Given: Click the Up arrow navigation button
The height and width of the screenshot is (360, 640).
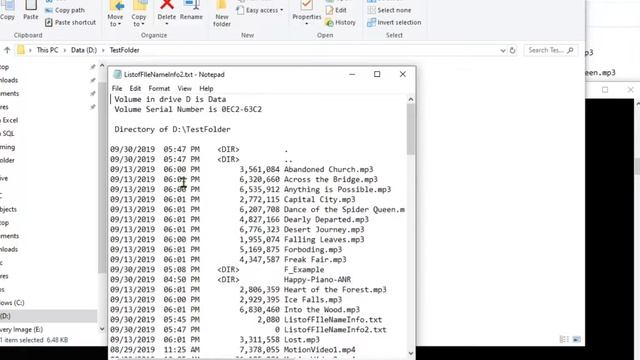Looking at the screenshot, I should (7, 50).
